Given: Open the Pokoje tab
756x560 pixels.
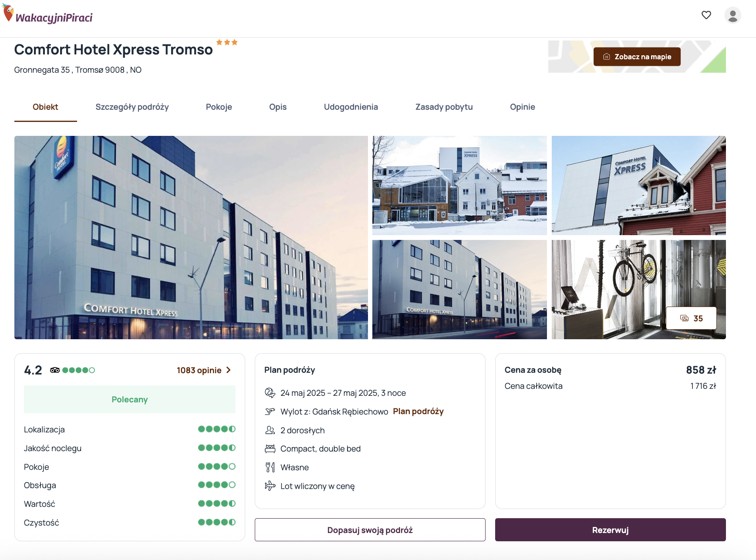Looking at the screenshot, I should (219, 107).
